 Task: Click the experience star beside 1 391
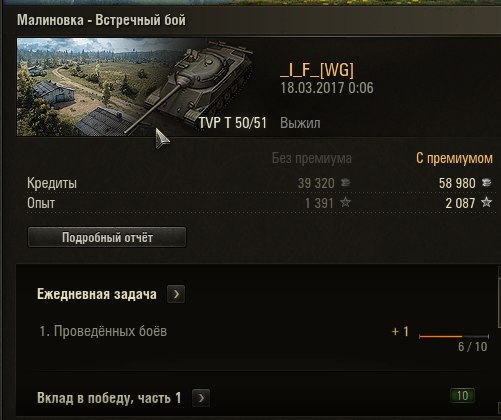point(345,202)
